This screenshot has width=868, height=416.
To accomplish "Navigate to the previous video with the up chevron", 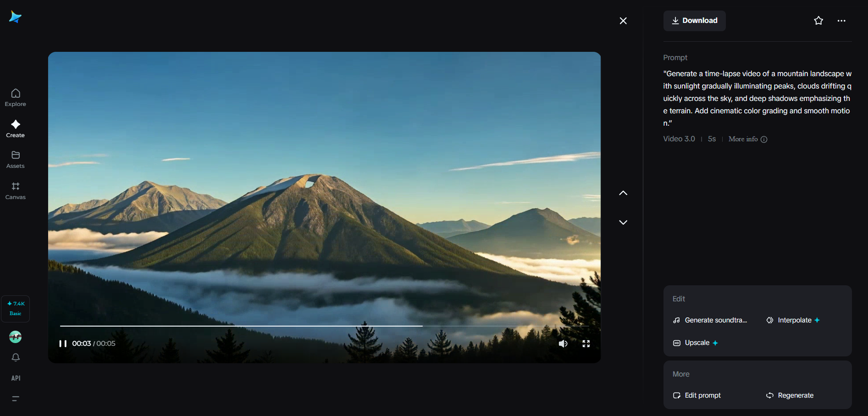I will [x=623, y=193].
